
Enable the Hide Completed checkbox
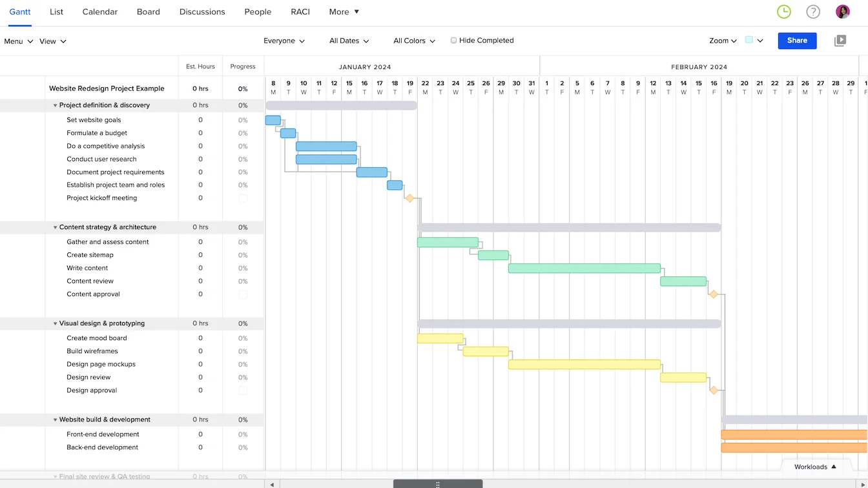pos(454,40)
